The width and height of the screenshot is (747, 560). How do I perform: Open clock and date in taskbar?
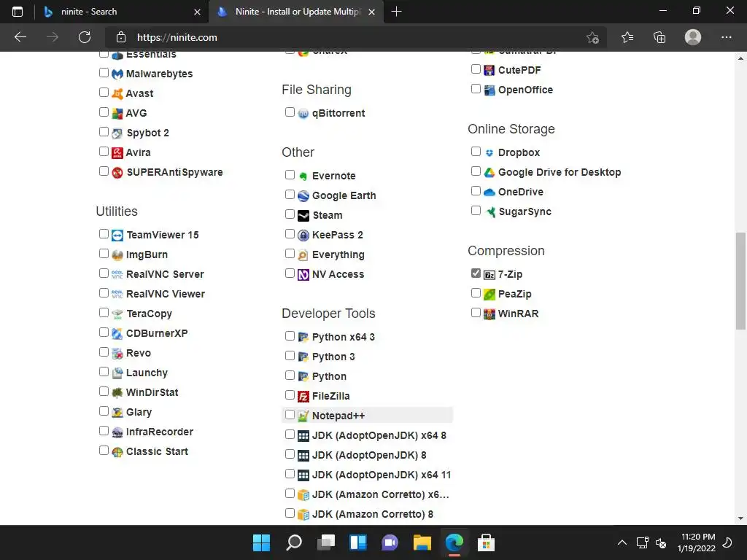coord(696,542)
